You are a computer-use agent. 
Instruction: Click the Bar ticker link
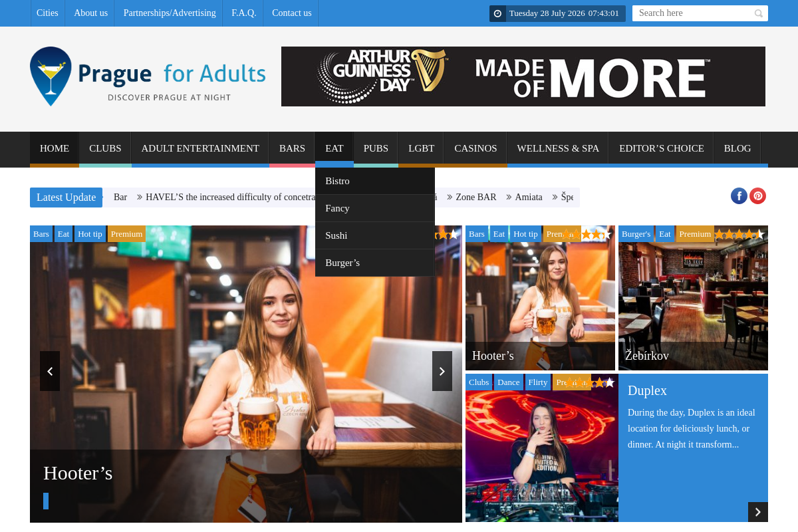[x=120, y=198]
